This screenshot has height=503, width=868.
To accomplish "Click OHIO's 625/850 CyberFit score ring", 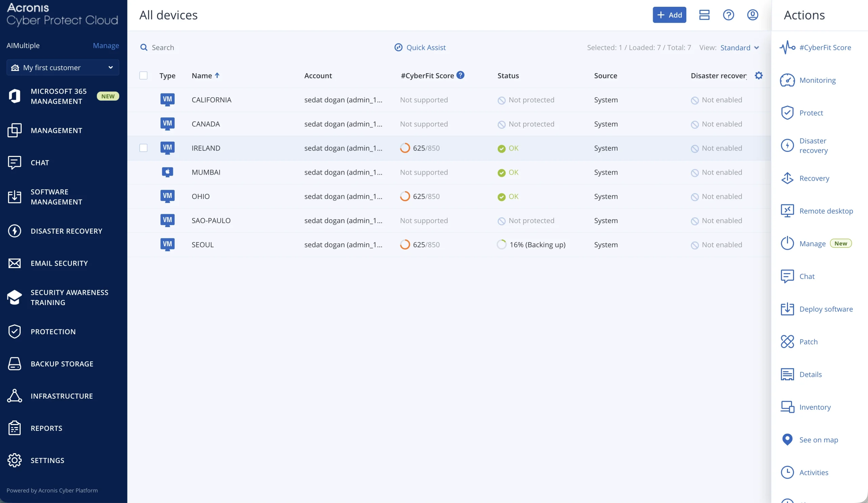I will click(x=405, y=196).
